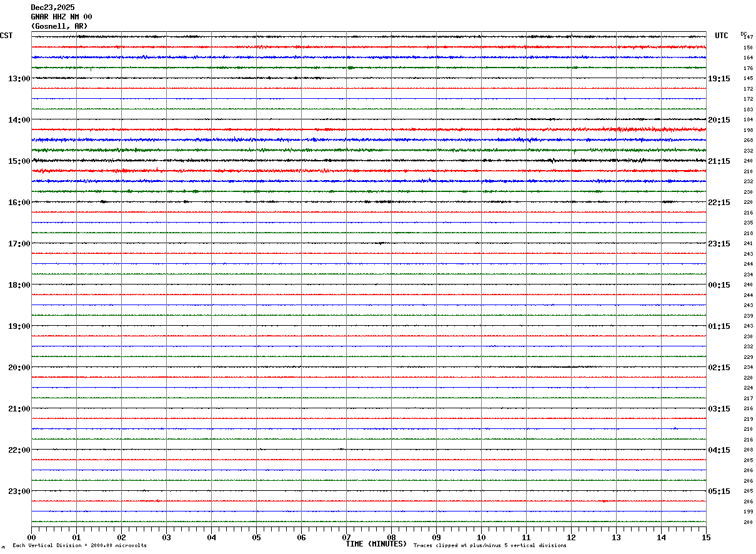Click the DC offset value 268
Image resolution: width=756 pixels, height=554 pixels.
pos(748,140)
